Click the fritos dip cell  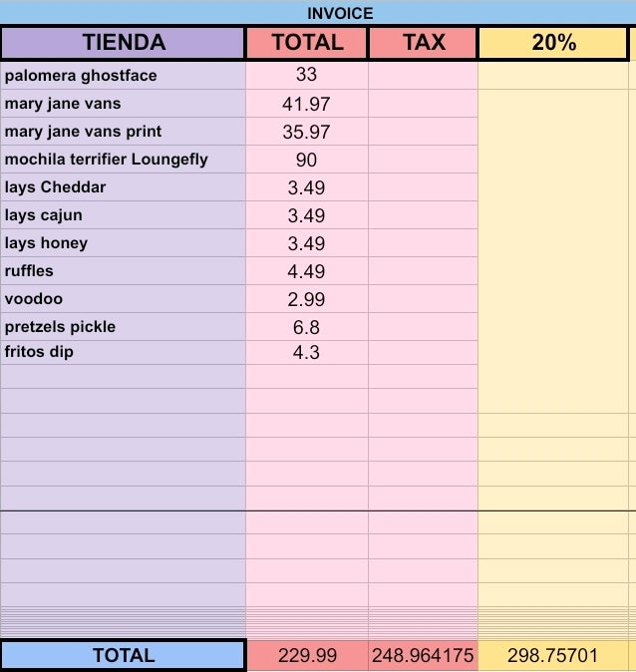click(x=123, y=352)
